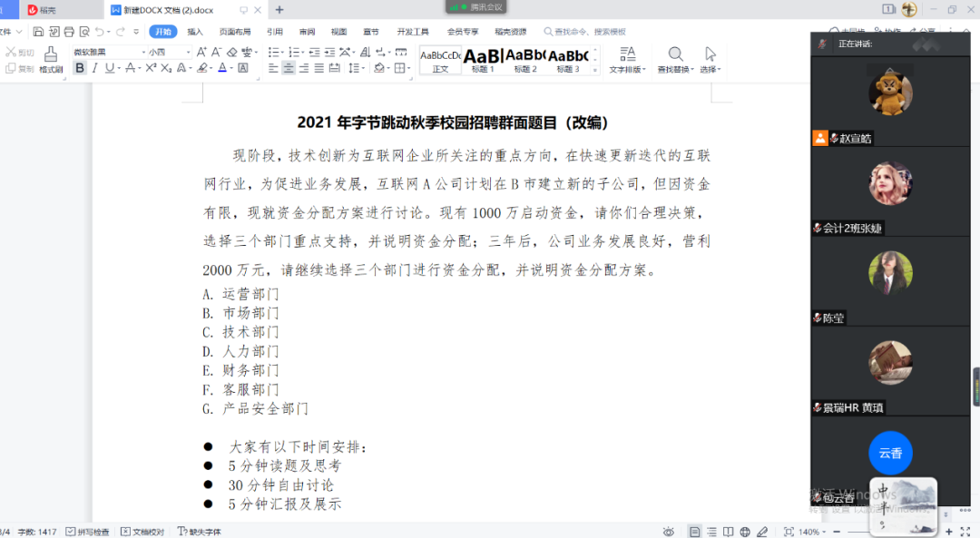Screen dimensions: 980x538
Task: Click the clear formatting eraser icon
Action: [232, 52]
